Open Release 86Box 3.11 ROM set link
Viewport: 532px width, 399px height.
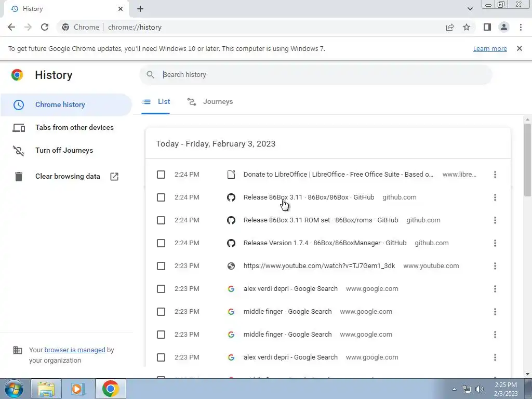tap(321, 220)
